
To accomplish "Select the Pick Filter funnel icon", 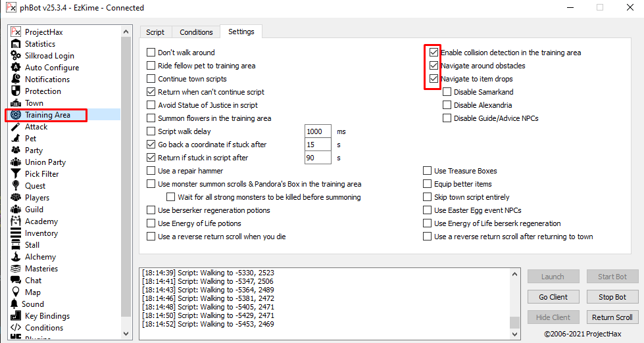I will click(16, 174).
